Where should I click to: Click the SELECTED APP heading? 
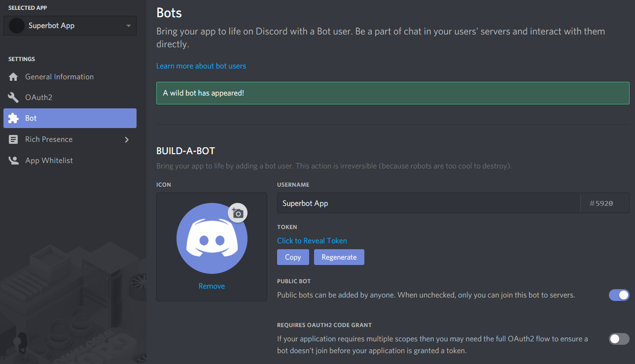(x=28, y=8)
